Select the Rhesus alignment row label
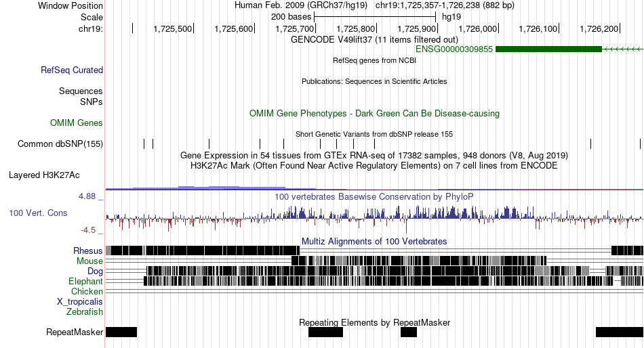The height and width of the screenshot is (348, 644). [x=88, y=251]
